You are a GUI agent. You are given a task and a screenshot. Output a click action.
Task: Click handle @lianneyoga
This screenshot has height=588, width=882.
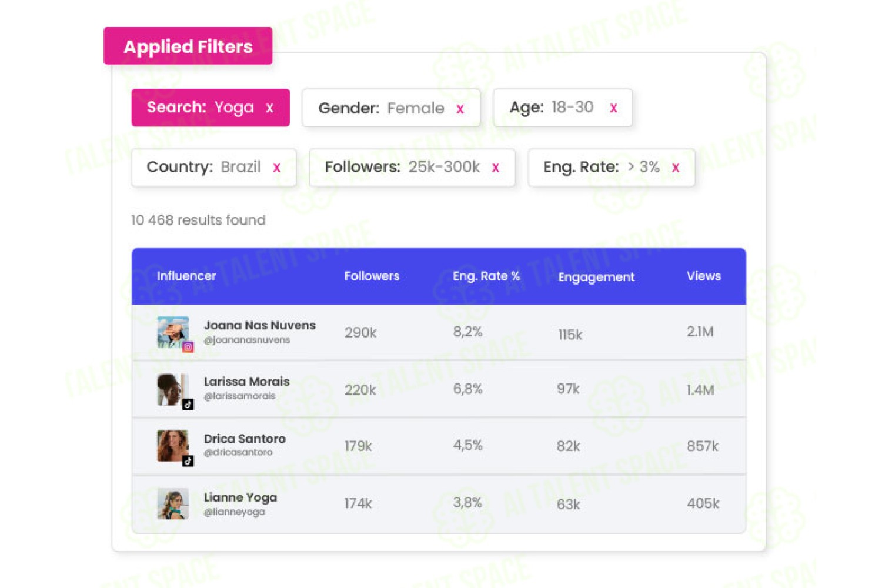pos(234,512)
